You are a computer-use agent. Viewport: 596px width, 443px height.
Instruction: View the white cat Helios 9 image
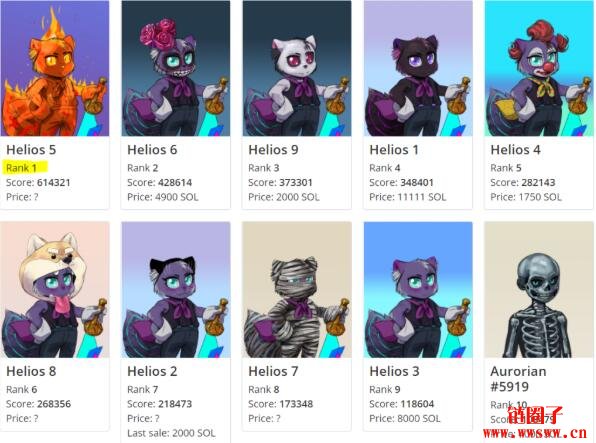pos(297,68)
